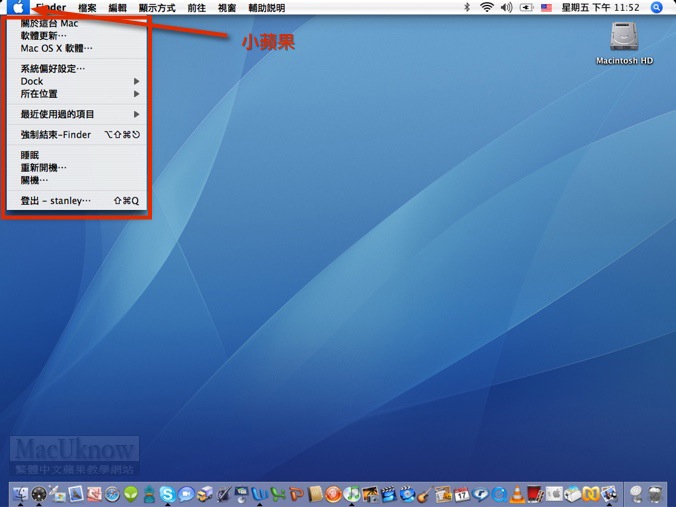Image resolution: width=676 pixels, height=507 pixels.
Task: Open iCal calendar icon in Dock
Action: click(x=461, y=494)
